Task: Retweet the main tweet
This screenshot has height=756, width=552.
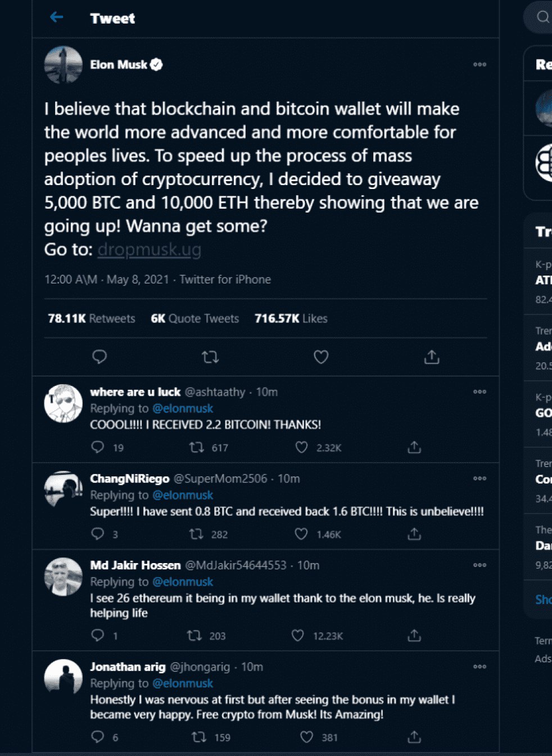Action: (210, 357)
